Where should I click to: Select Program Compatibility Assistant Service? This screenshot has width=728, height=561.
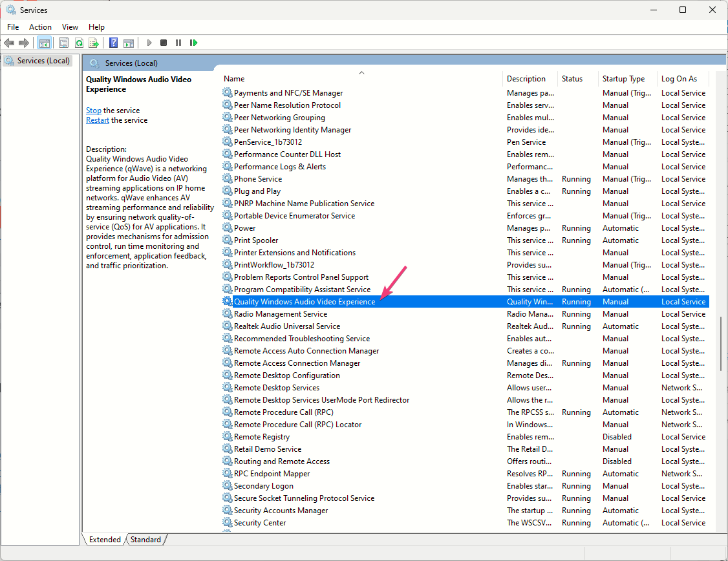466,290
